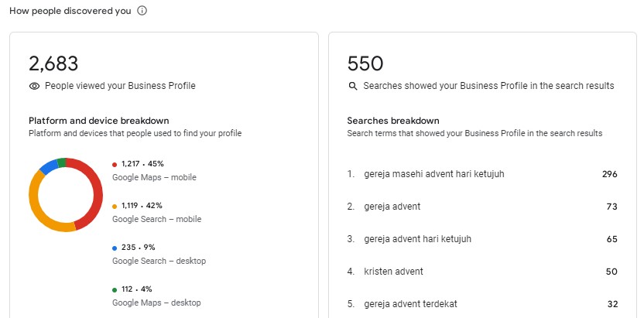
Task: Click the green legend dot for Google Maps desktop
Action: 115,289
